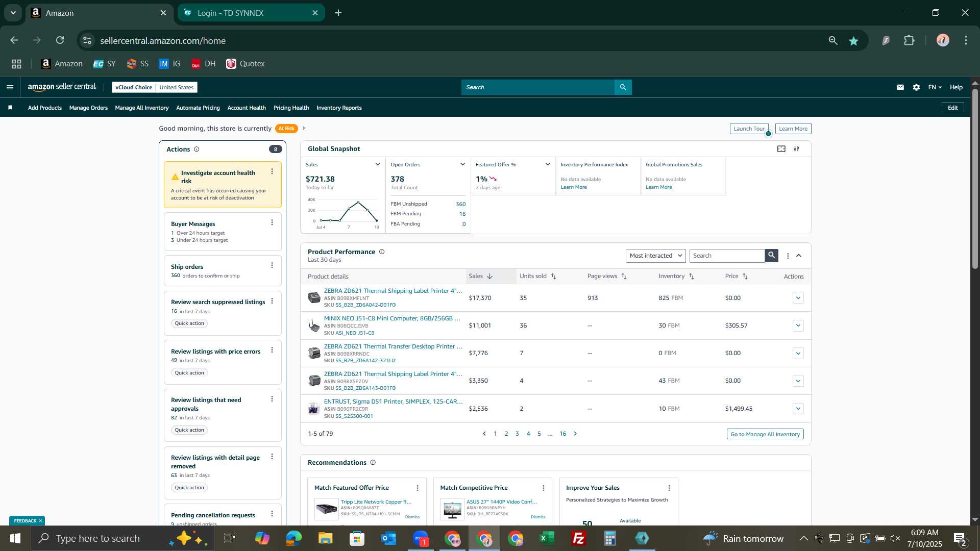Viewport: 980px width, 551px height.
Task: Open Product Performance three-dot options menu
Action: [788, 256]
